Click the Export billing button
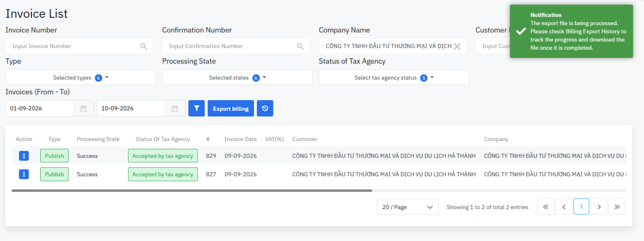This screenshot has height=241, width=644. point(231,108)
